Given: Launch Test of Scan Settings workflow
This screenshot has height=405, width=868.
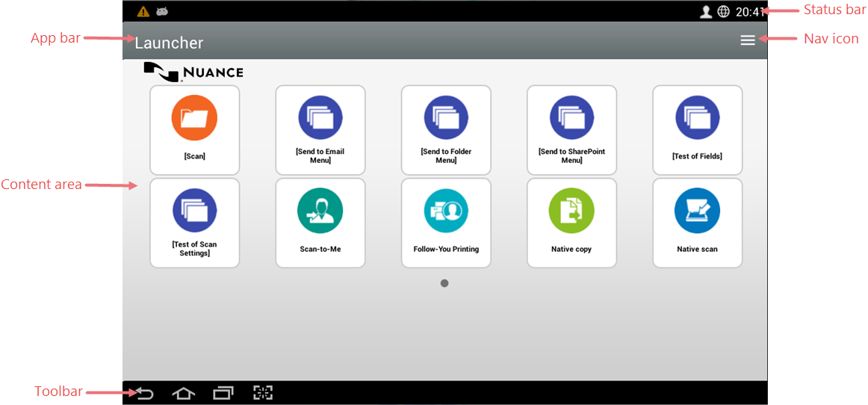Looking at the screenshot, I should click(x=194, y=222).
